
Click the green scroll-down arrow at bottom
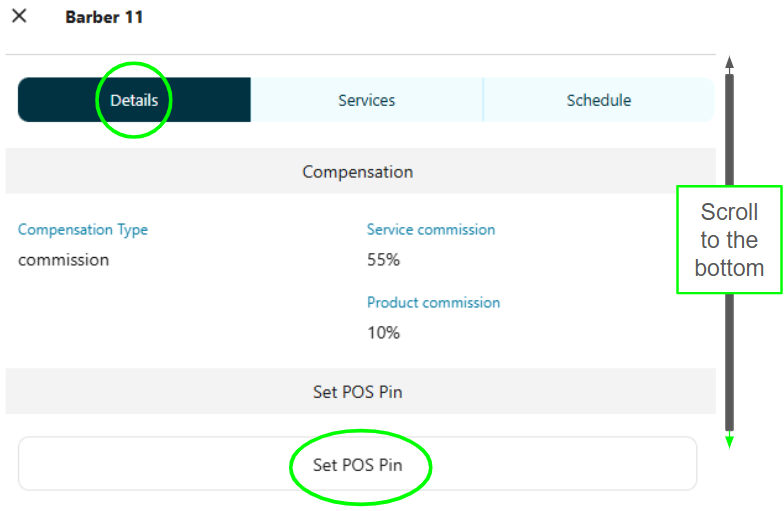pyautogui.click(x=729, y=441)
